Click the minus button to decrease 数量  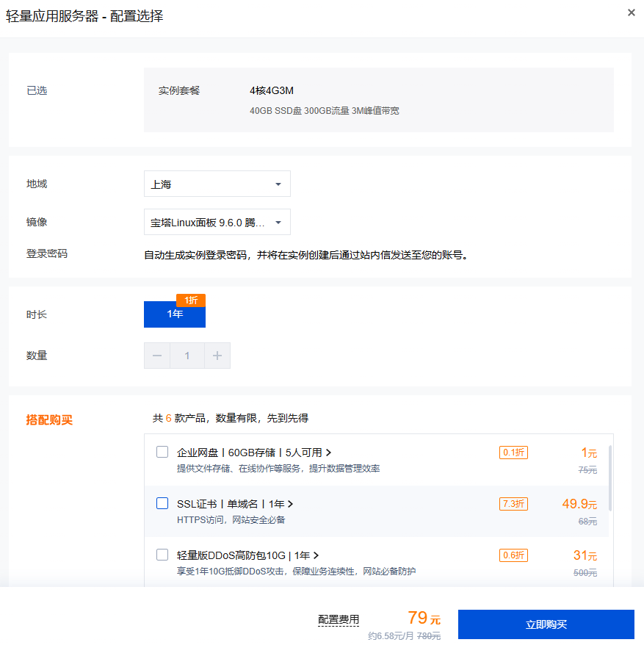(x=157, y=356)
